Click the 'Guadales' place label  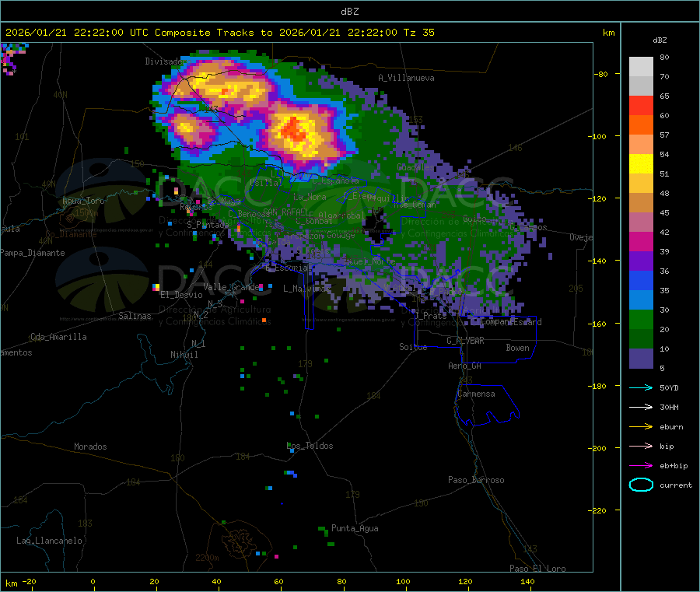(x=415, y=167)
